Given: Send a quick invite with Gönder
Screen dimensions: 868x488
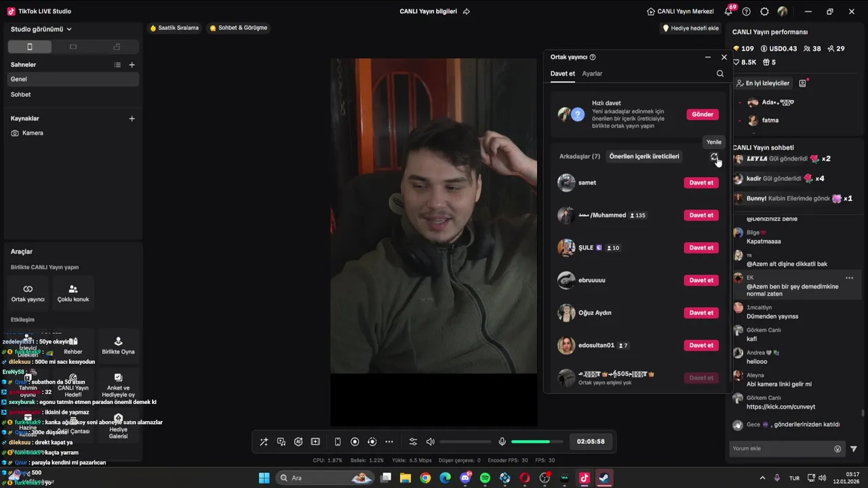Looking at the screenshot, I should (x=703, y=115).
